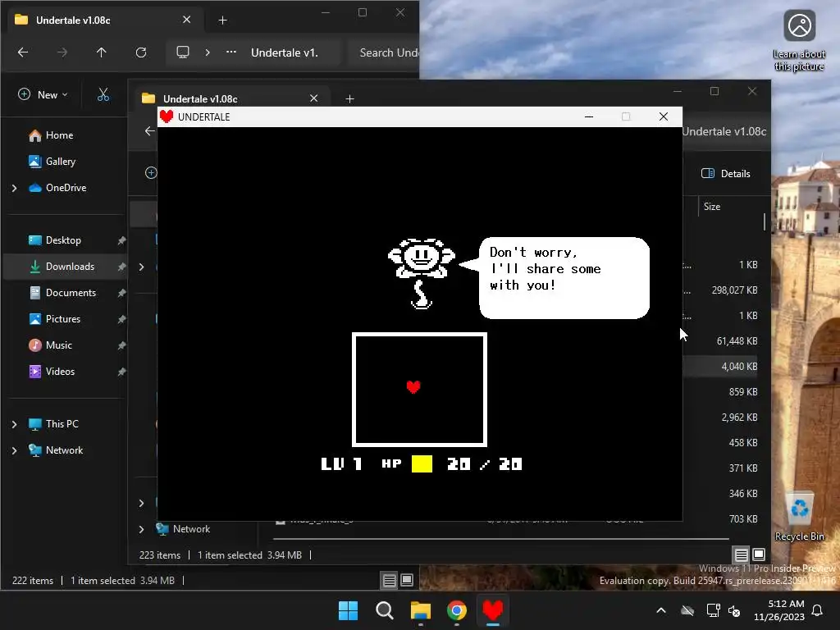The width and height of the screenshot is (840, 630).
Task: Open Documents in the sidebar
Action: pyautogui.click(x=62, y=293)
